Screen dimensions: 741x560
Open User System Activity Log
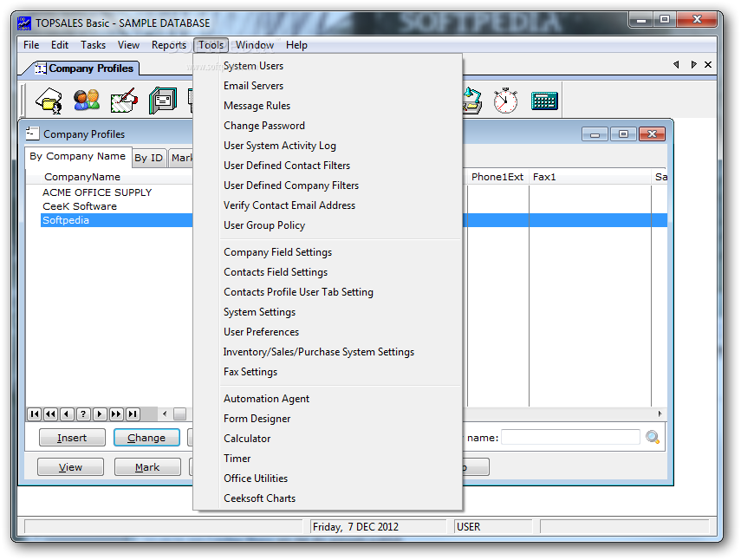pyautogui.click(x=328, y=146)
